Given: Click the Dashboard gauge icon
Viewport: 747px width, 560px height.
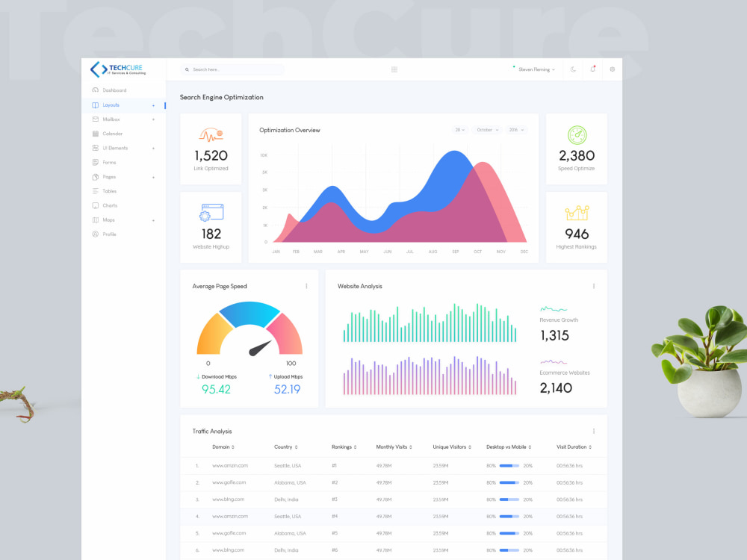Looking at the screenshot, I should click(x=96, y=90).
